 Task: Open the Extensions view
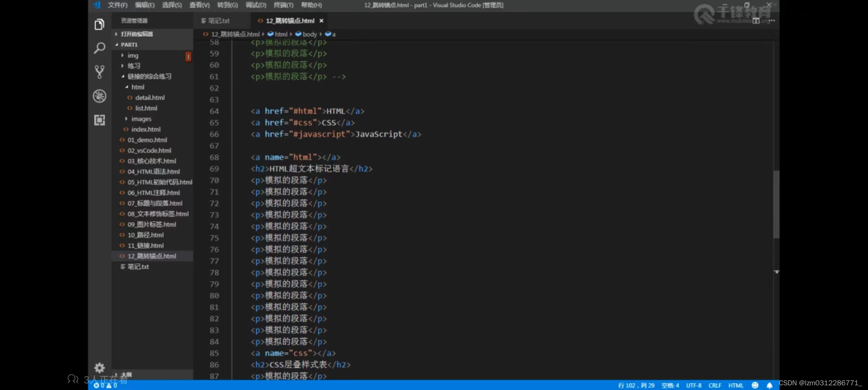[99, 120]
